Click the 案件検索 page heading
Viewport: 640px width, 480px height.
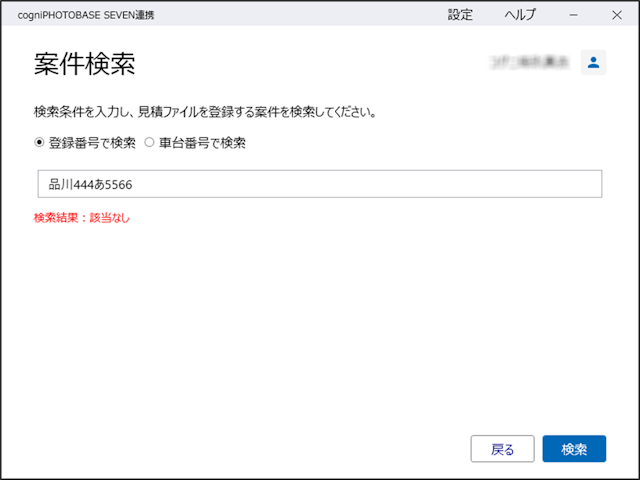click(x=85, y=64)
